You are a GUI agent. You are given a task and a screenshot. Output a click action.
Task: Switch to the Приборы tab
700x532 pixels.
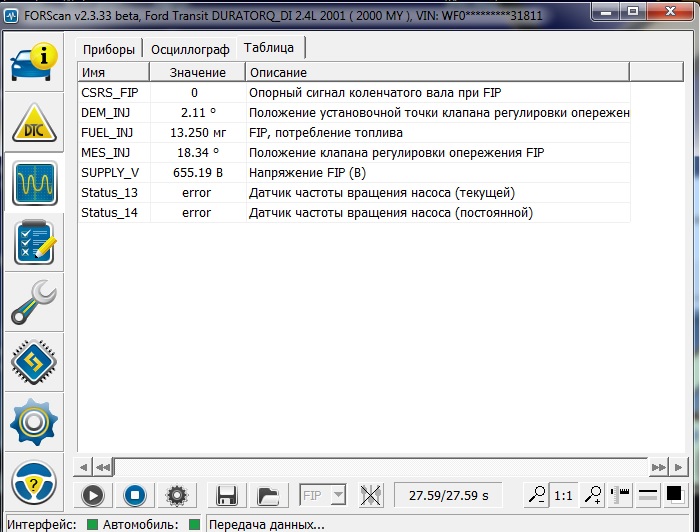[109, 49]
